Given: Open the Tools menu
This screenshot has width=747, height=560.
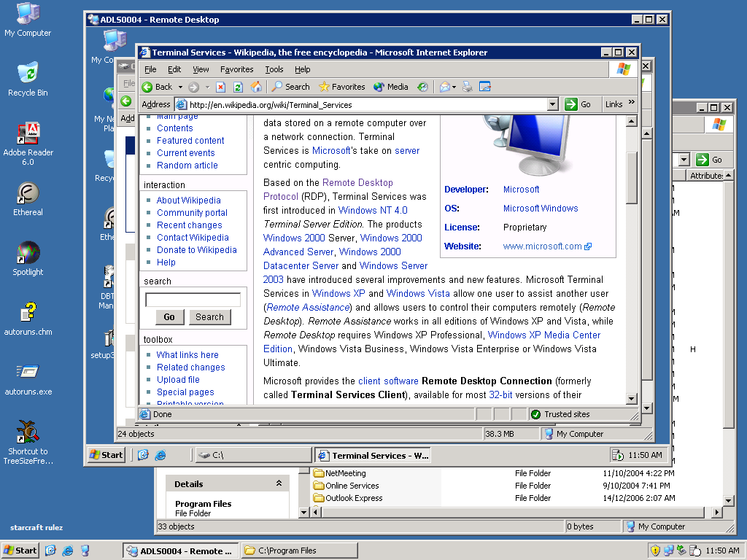Looking at the screenshot, I should tap(274, 69).
